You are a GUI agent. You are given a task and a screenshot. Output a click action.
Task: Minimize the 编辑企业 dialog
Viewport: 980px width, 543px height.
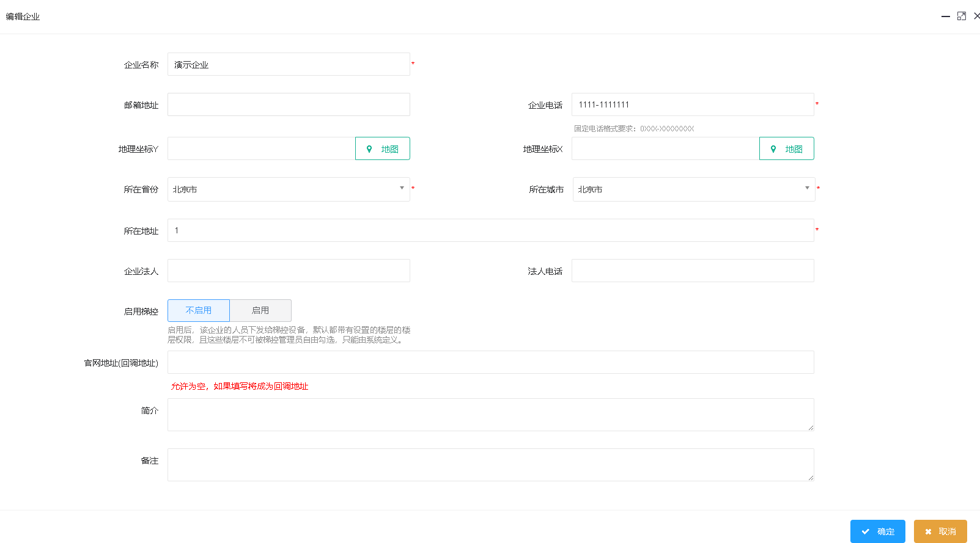(x=946, y=16)
